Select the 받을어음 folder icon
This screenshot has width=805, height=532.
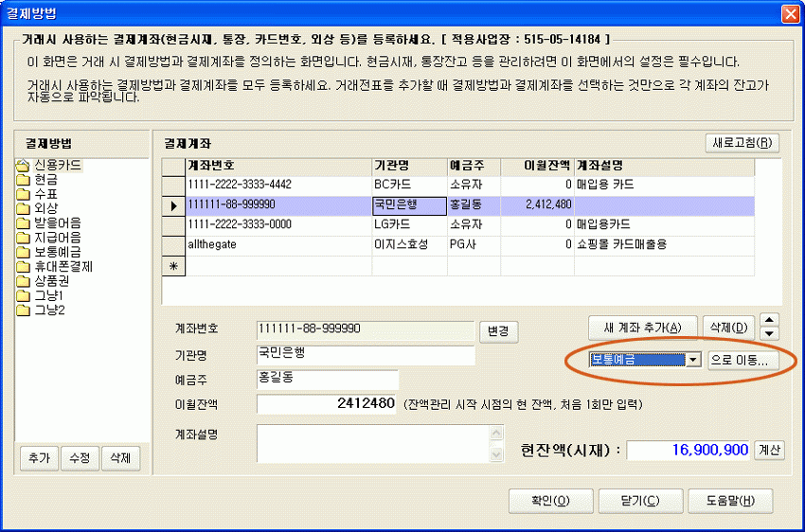click(23, 222)
